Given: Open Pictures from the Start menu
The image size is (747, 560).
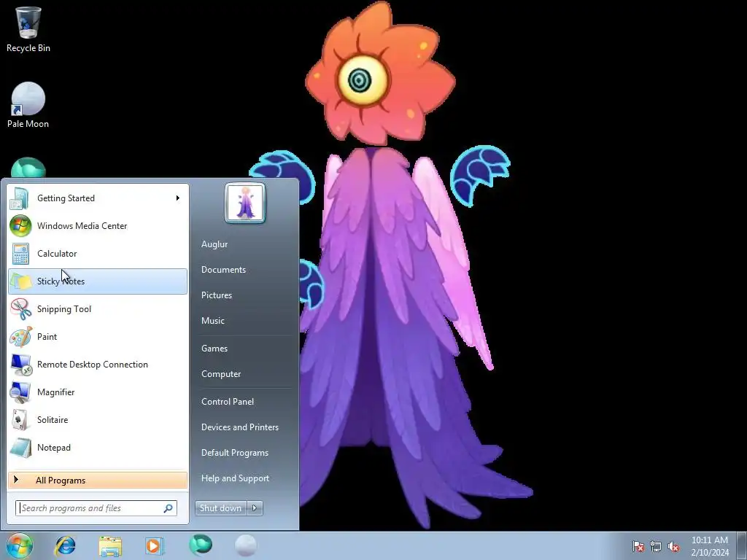Looking at the screenshot, I should 217,295.
